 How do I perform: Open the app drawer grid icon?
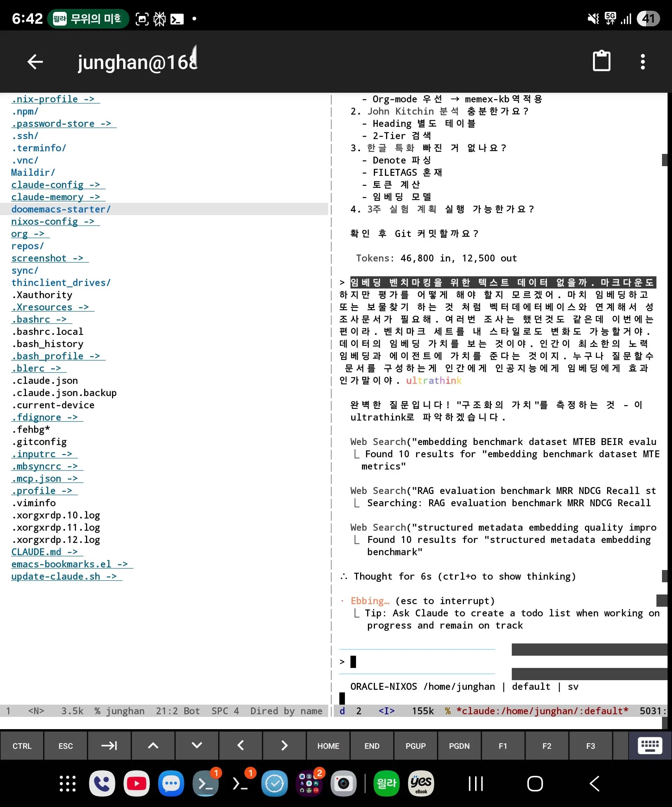pos(67,783)
